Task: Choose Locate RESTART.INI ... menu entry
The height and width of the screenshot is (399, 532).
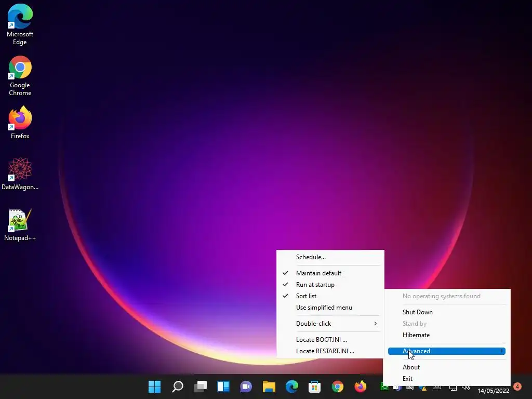Action: [x=330, y=351]
